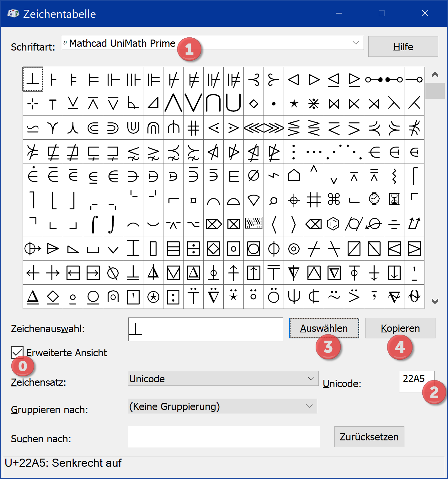Click into the Suchen nach field

point(224,437)
